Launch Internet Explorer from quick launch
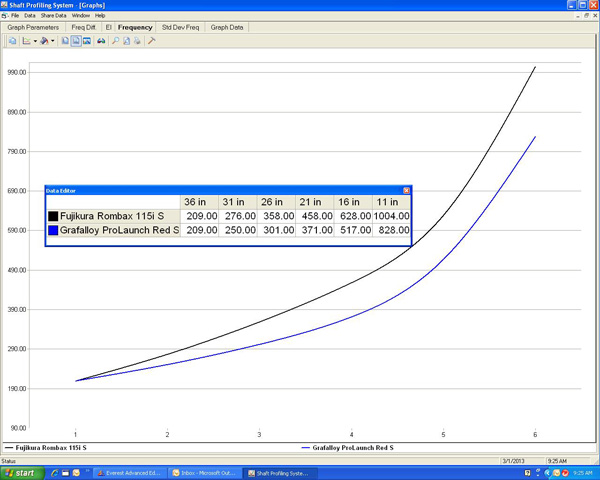Screen dimensions: 600x480 coord(55,473)
